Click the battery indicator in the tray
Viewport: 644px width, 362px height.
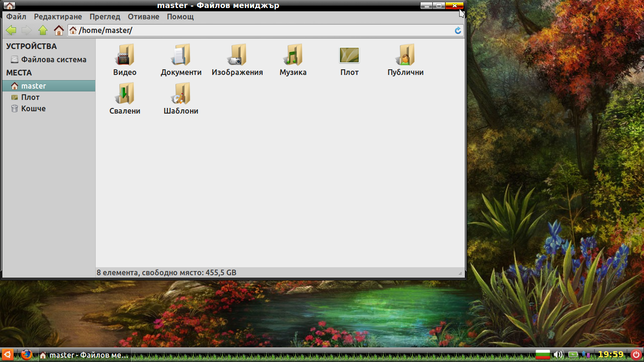(573, 354)
